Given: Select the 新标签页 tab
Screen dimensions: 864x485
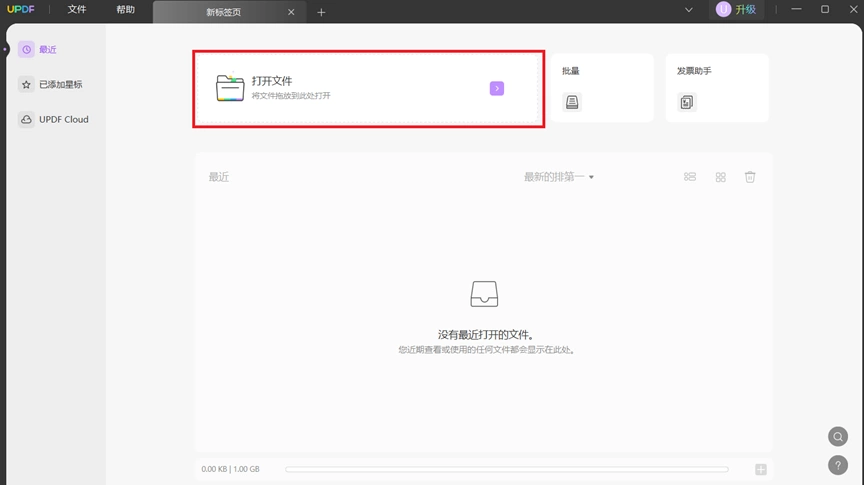Looking at the screenshot, I should (x=224, y=12).
